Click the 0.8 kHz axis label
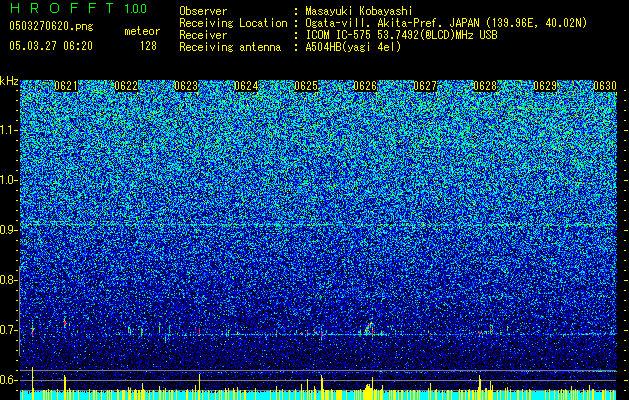 point(8,280)
